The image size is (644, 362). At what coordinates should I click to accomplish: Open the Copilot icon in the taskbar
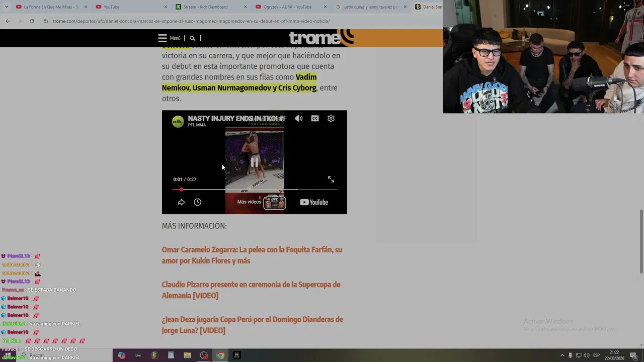pos(121,355)
